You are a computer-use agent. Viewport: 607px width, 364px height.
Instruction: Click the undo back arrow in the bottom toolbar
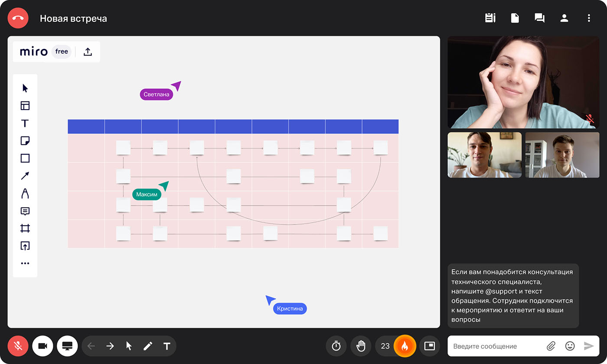[91, 346]
